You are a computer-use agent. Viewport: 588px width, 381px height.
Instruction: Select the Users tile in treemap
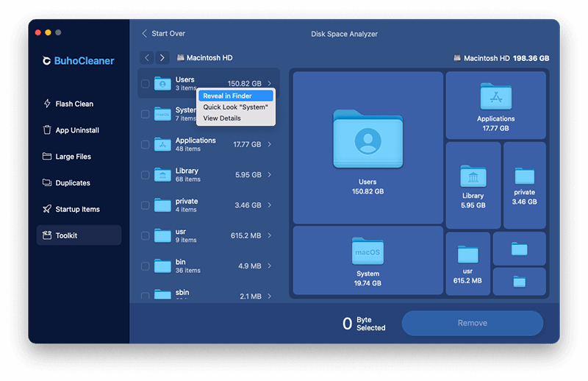(367, 148)
